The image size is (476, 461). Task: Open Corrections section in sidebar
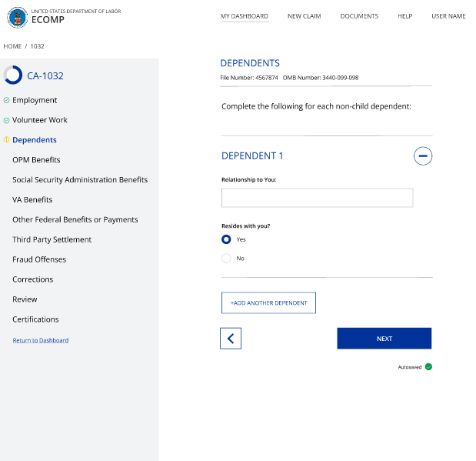pos(33,279)
